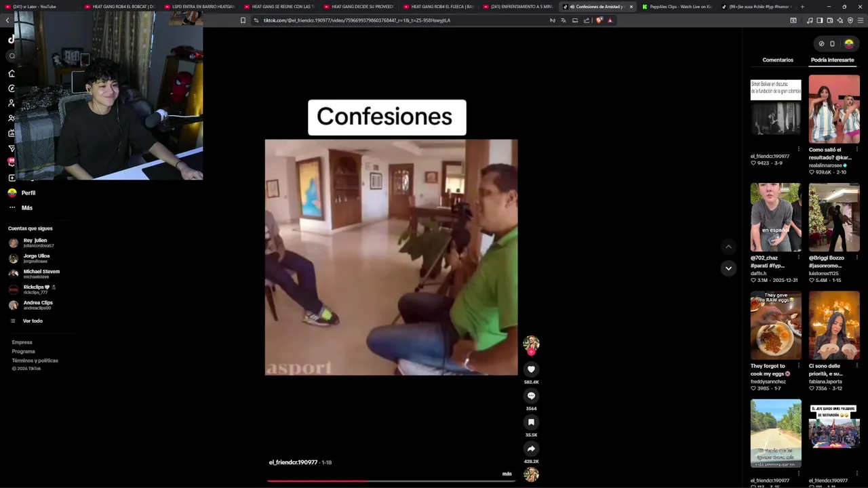
Task: Click the Programa footer link
Action: (x=23, y=351)
